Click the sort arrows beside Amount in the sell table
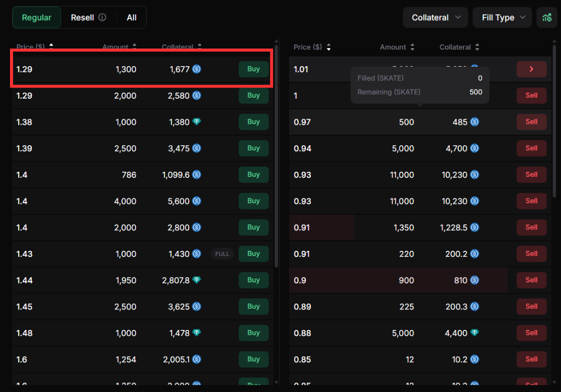This screenshot has width=561, height=392. [412, 47]
